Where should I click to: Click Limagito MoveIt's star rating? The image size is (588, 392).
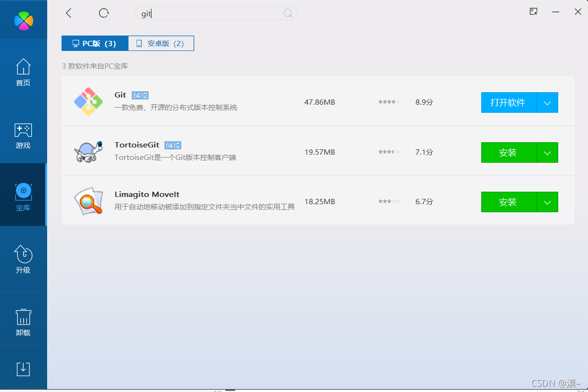point(389,201)
